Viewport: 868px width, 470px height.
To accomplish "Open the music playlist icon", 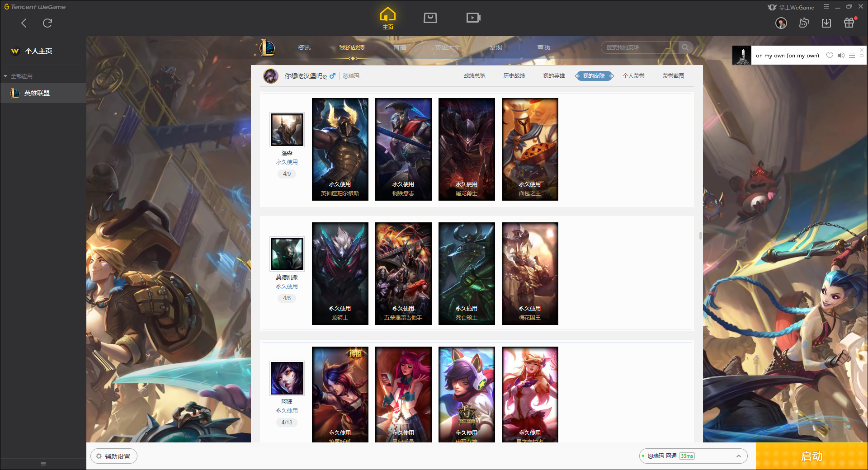I will 852,56.
